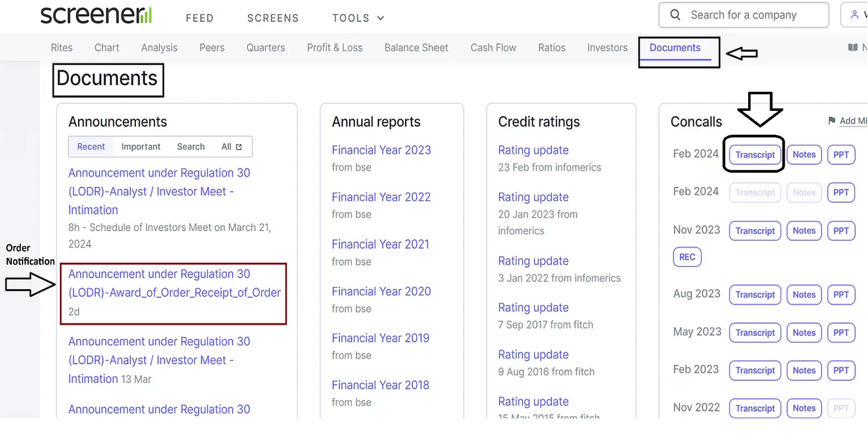The width and height of the screenshot is (868, 448).
Task: Click the Announcements section heading
Action: pos(117,122)
